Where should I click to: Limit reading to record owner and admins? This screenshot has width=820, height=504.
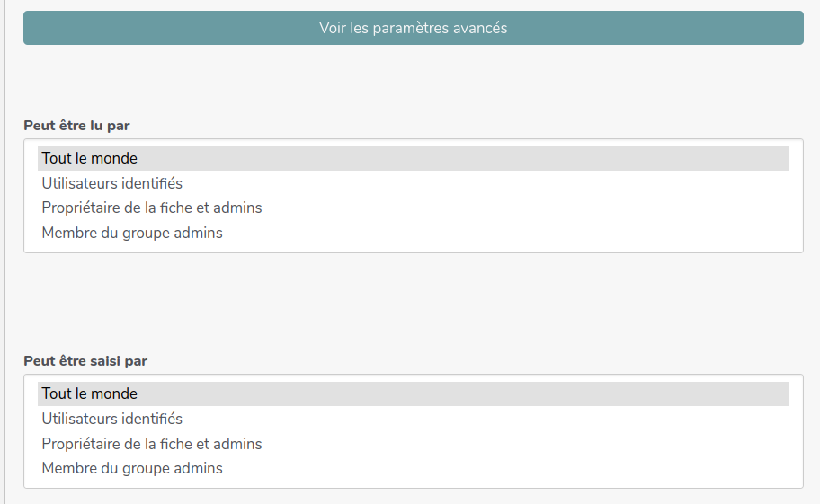[x=152, y=208]
